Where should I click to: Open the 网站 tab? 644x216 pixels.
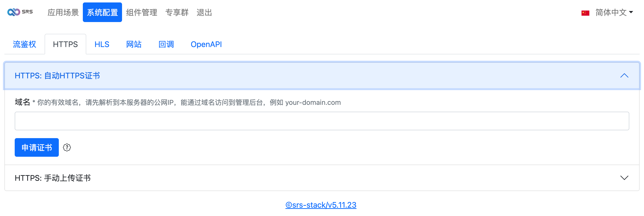click(x=134, y=44)
